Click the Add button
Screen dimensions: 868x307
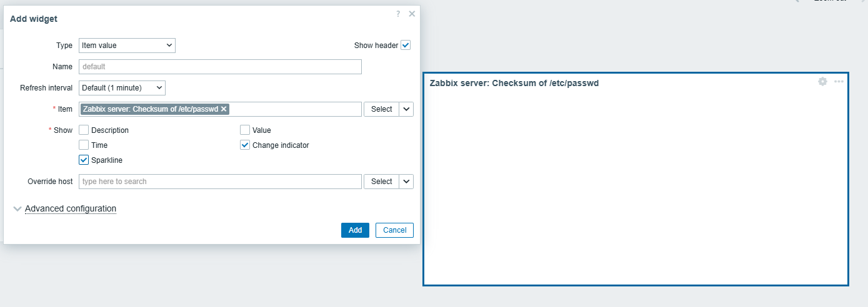355,230
